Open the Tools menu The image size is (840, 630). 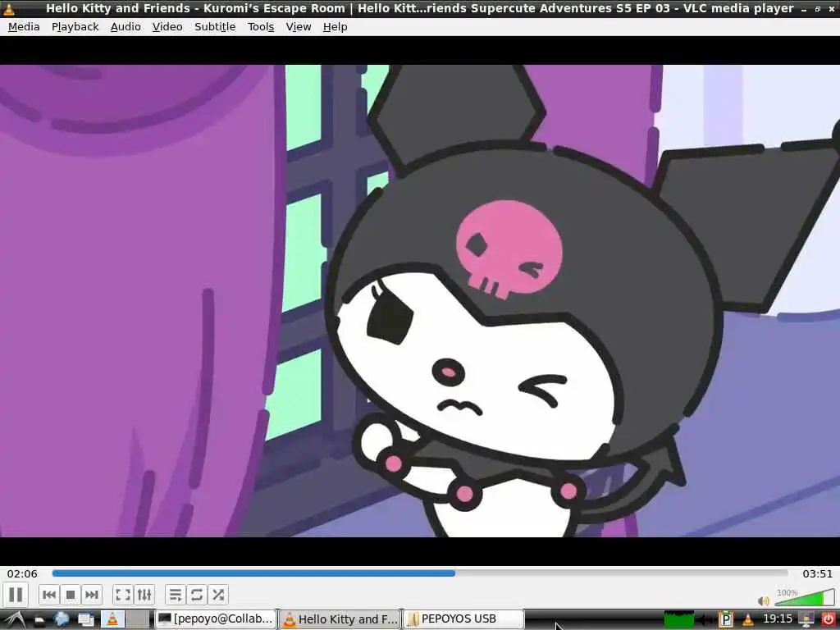coord(261,27)
